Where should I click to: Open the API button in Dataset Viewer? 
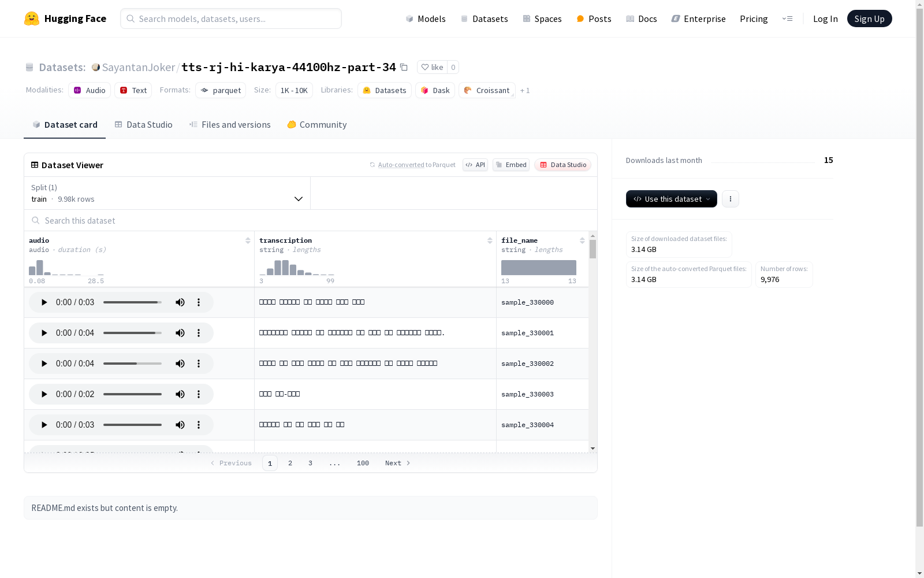475,165
